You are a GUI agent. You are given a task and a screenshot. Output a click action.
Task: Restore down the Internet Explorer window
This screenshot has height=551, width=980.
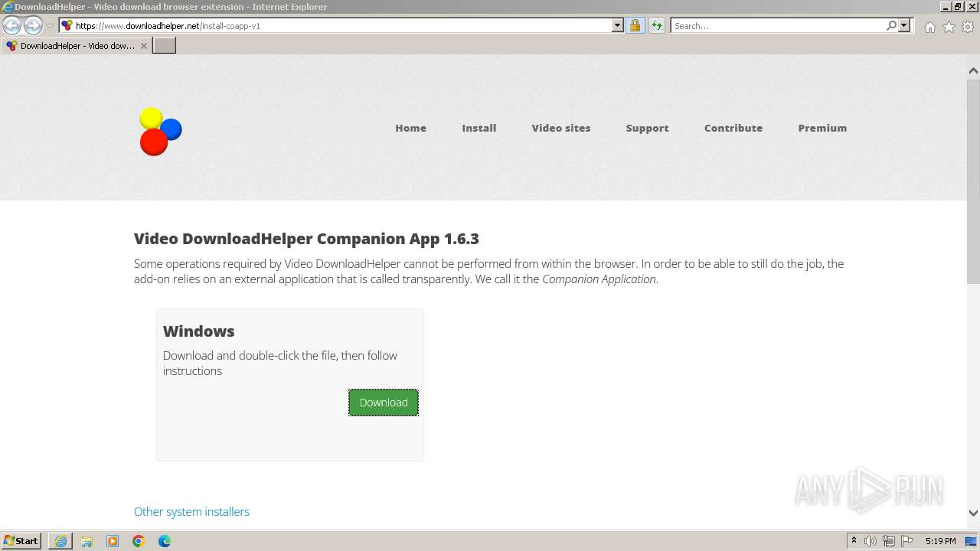point(959,6)
